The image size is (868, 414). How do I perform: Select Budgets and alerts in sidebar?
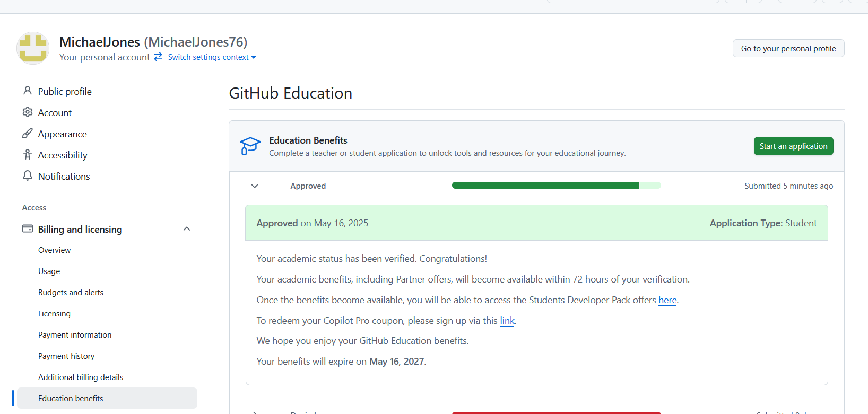[x=71, y=293]
